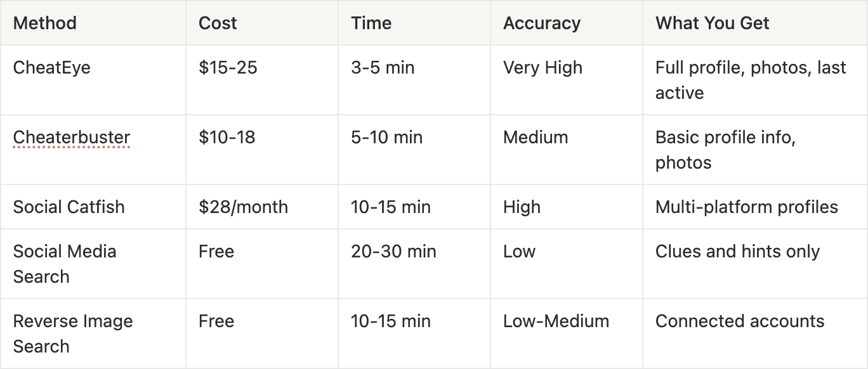This screenshot has width=868, height=369.
Task: Click the Social Media Search cell
Action: coord(65,264)
